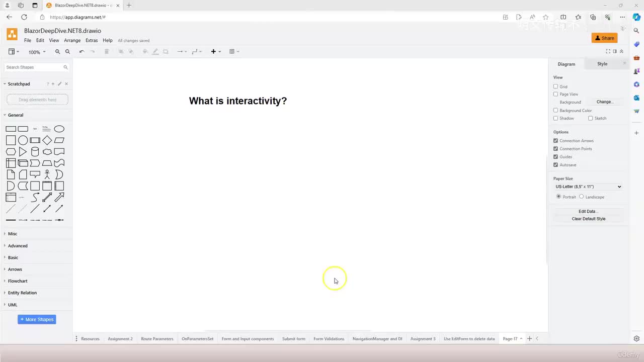Zoom out with the minus magnifier icon
The height and width of the screenshot is (362, 644).
click(67, 52)
